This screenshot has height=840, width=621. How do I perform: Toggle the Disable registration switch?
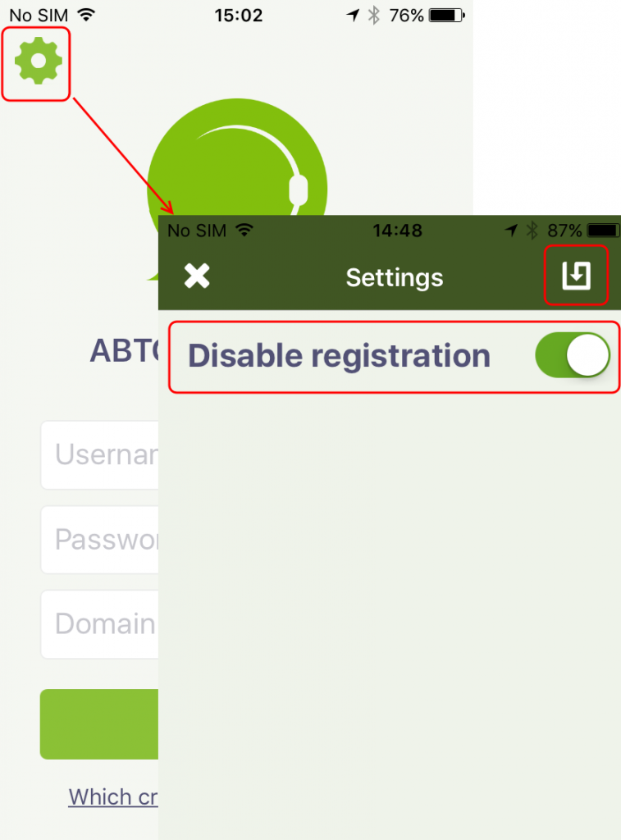[x=573, y=355]
